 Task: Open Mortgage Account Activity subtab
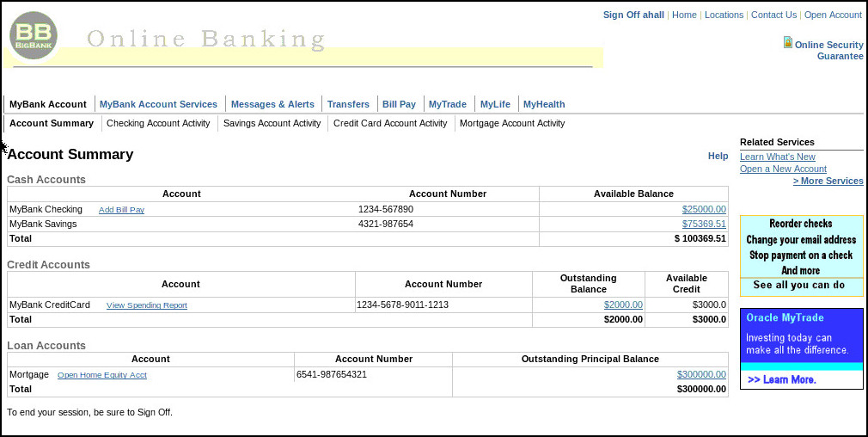[512, 123]
